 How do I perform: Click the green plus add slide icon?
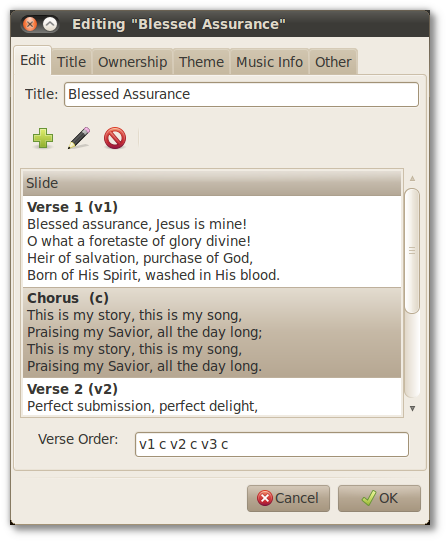tap(43, 138)
